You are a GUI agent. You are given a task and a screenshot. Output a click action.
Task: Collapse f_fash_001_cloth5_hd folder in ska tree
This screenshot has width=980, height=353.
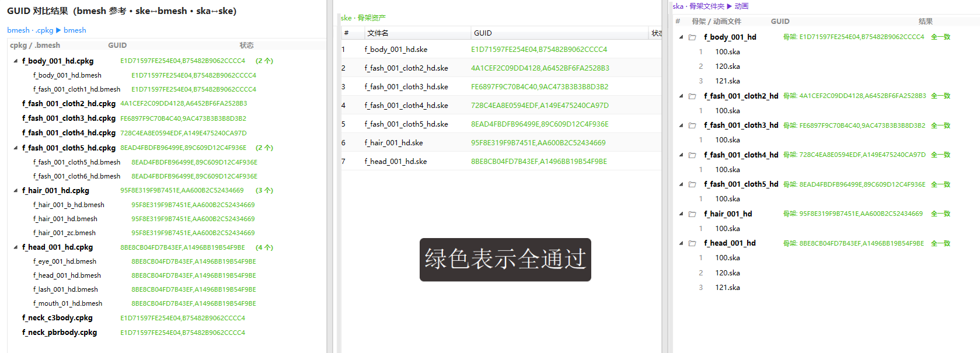pyautogui.click(x=681, y=184)
